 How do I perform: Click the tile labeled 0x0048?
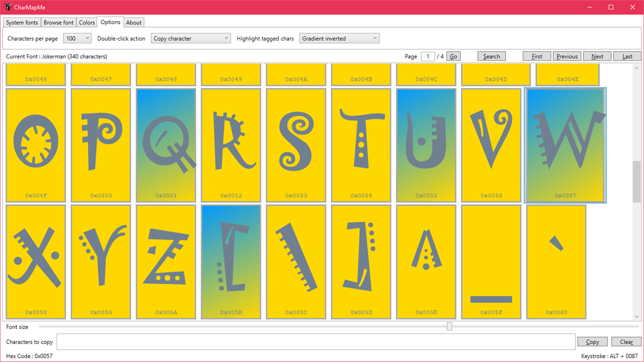[166, 75]
